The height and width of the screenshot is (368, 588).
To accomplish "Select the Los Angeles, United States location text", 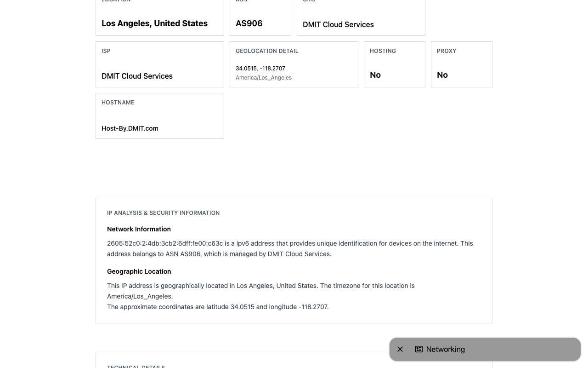I will pos(154,23).
